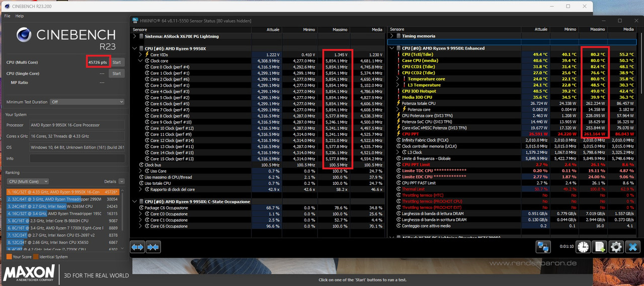644x286 pixels.
Task: Collapse the Clock core tree
Action: 140,60
